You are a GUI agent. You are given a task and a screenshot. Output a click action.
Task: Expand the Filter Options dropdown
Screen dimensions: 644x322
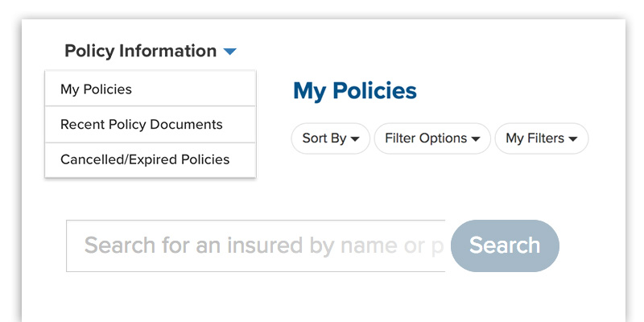pos(432,138)
